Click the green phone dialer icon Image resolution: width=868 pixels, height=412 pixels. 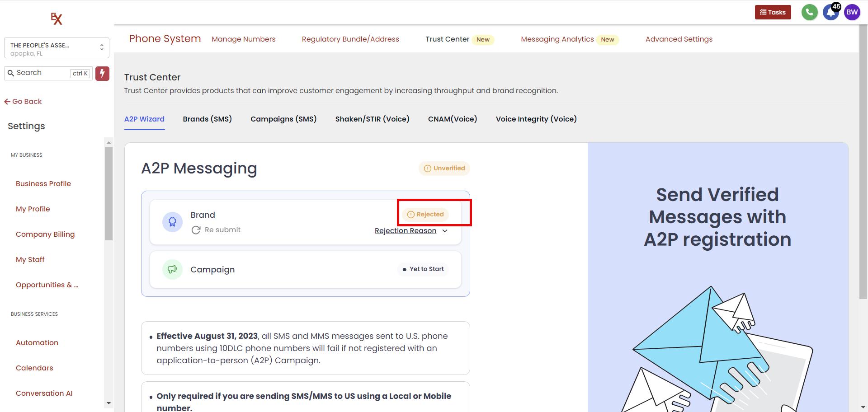coord(809,12)
